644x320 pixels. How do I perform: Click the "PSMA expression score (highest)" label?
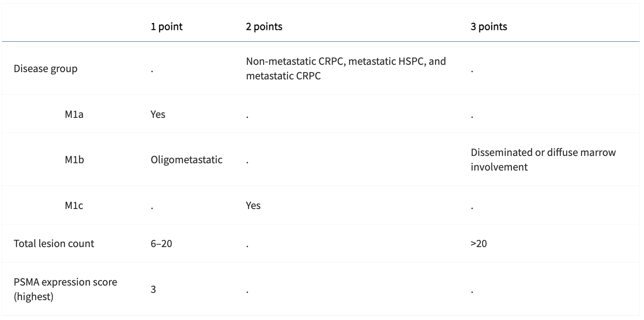(x=65, y=289)
